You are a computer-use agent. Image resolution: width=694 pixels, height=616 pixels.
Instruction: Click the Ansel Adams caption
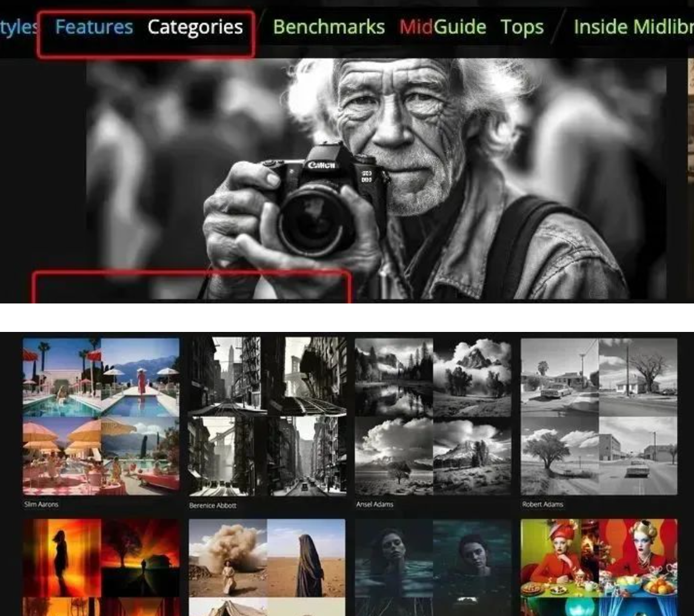[x=375, y=504]
